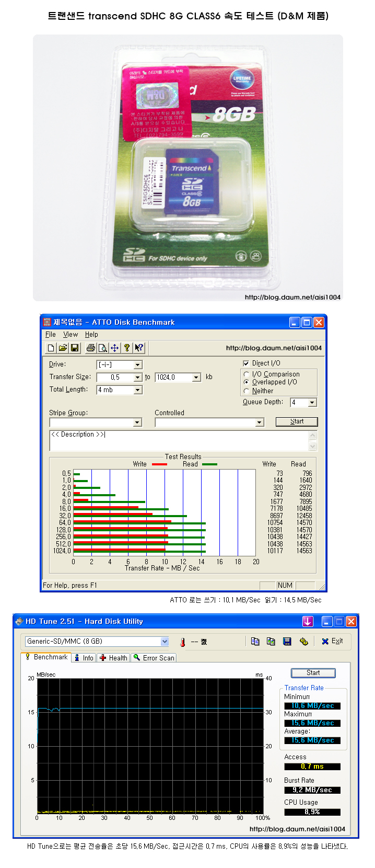The height and width of the screenshot is (868, 375).
Task: Open the File menu in ATTO
Action: [51, 335]
